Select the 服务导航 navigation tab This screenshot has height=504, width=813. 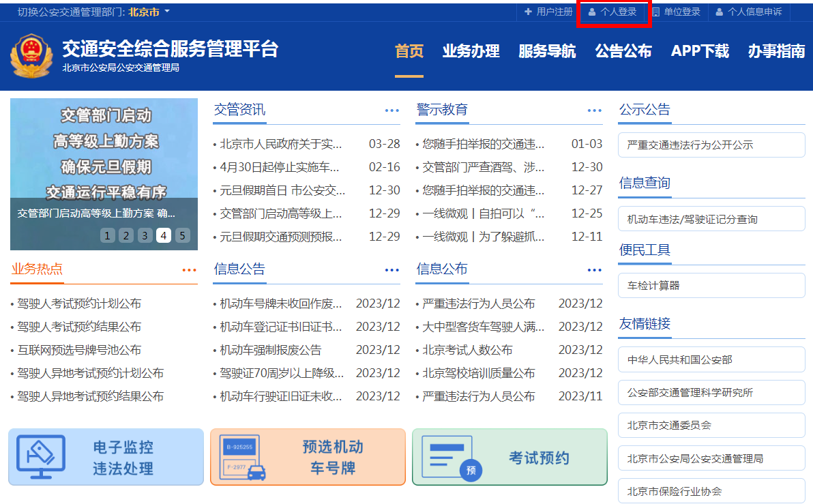(x=548, y=50)
